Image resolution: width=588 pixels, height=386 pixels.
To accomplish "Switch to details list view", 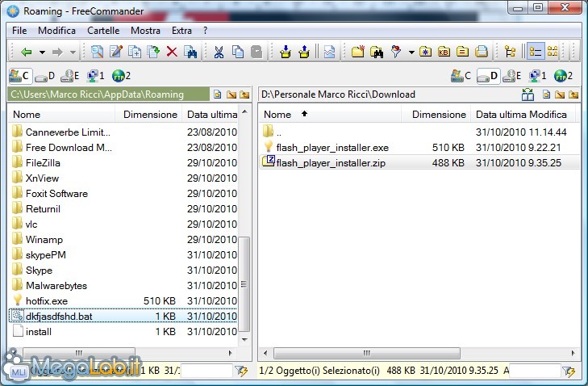I will coord(536,52).
